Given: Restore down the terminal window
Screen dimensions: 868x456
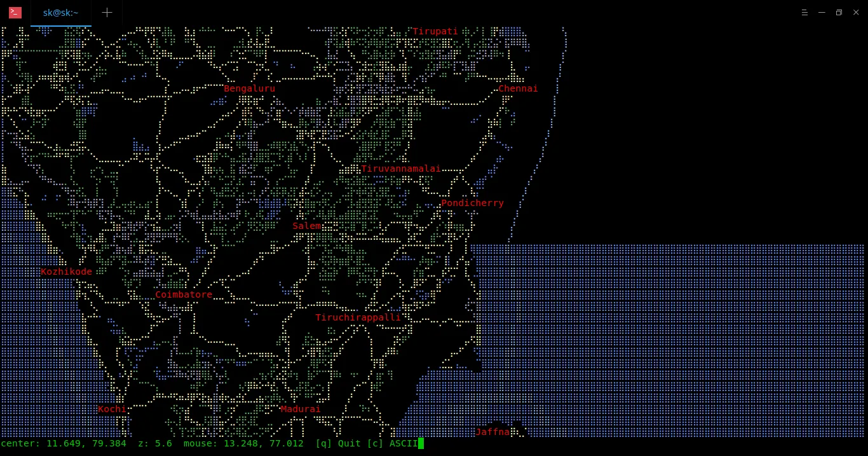Looking at the screenshot, I should 839,13.
